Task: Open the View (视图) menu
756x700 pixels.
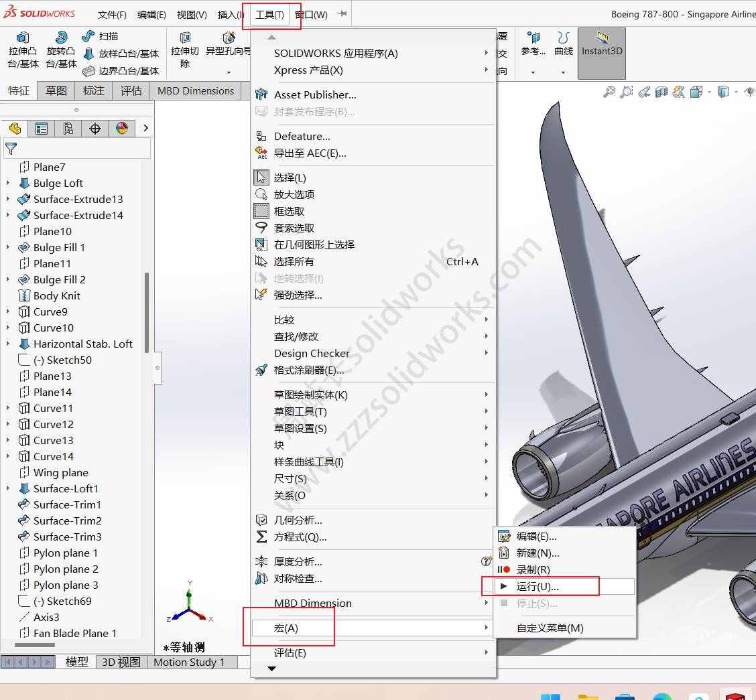Action: (x=192, y=15)
